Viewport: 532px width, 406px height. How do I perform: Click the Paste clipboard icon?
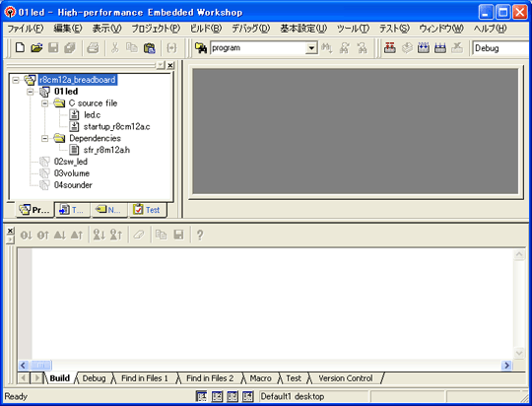click(x=149, y=48)
